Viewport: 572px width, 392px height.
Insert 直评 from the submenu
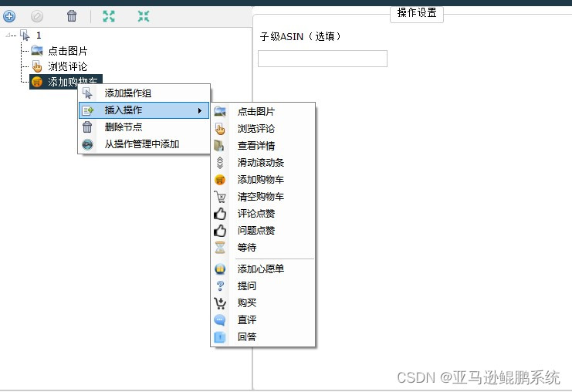tap(263, 319)
